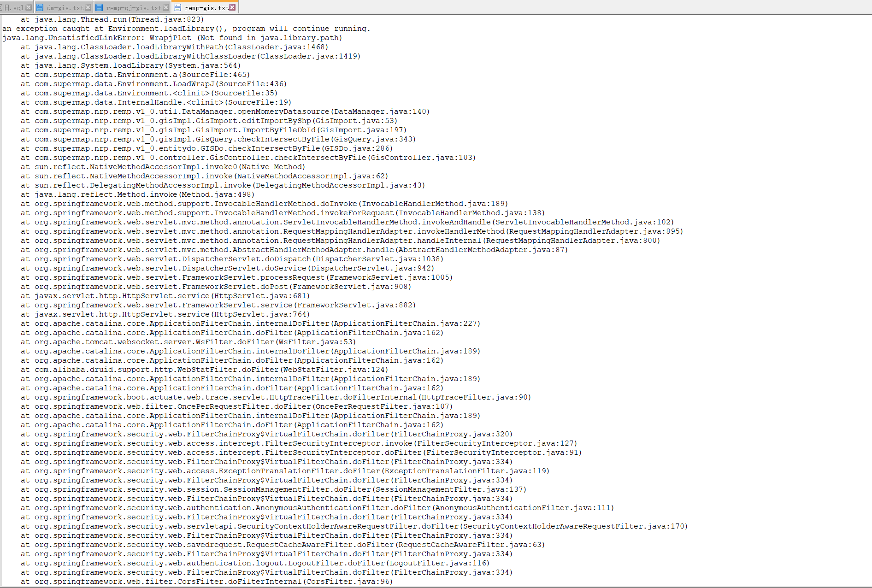872x588 pixels.
Task: Click the 'FilterSecurityInterceptor.doFilter' line
Action: coord(301,453)
